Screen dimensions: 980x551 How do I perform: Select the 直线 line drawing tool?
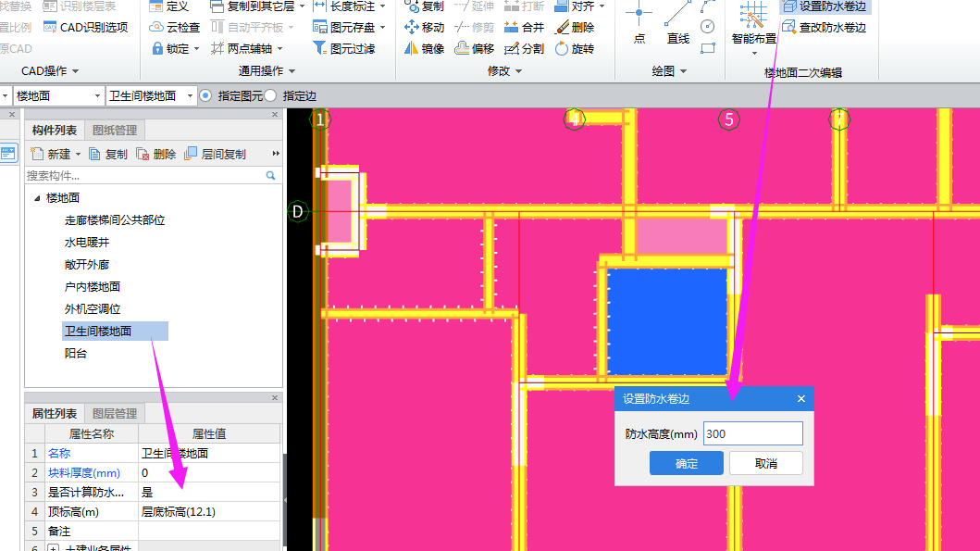[x=677, y=22]
